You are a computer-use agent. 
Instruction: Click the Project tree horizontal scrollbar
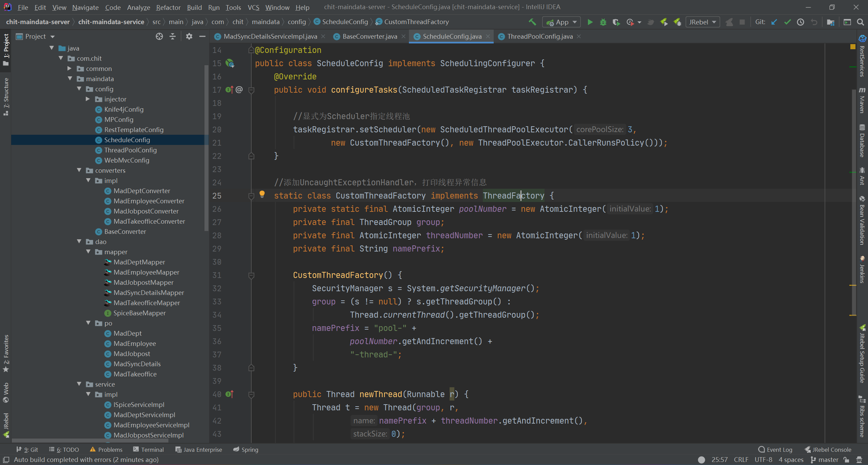(x=90, y=441)
